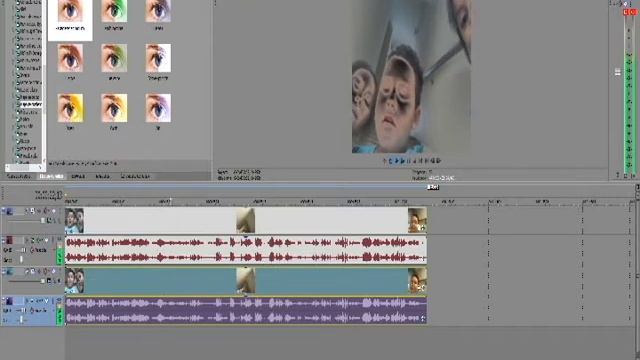Click the timecode display left of the ruler

coord(49,195)
